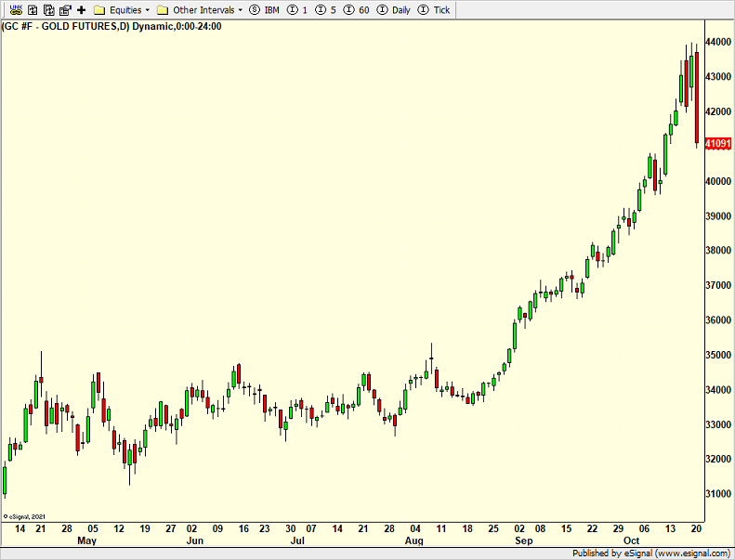Click the Jul label on time axis
The width and height of the screenshot is (735, 560).
coord(297,540)
